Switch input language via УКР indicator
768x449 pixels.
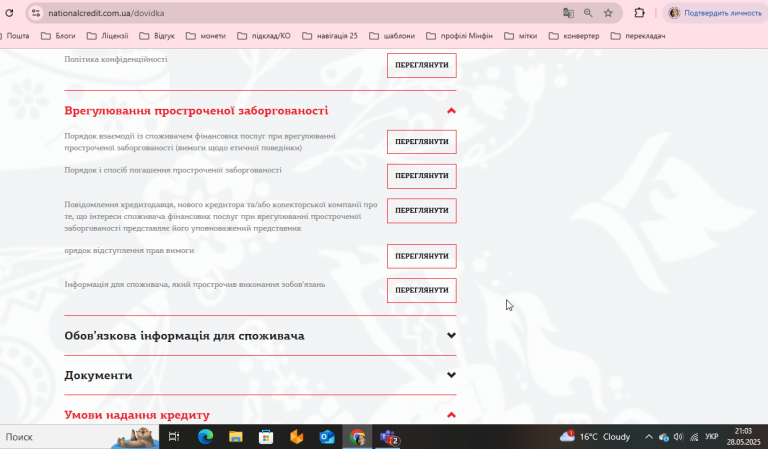point(712,437)
